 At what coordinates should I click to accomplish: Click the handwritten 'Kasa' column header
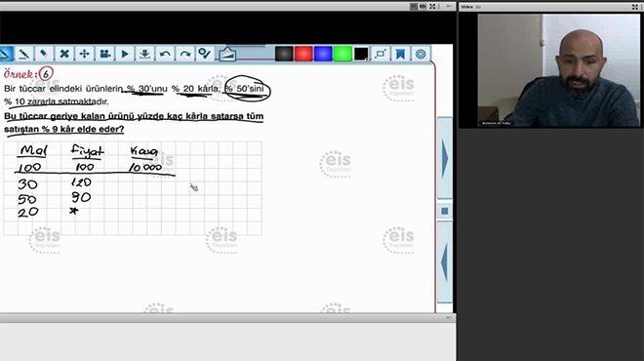coord(144,151)
